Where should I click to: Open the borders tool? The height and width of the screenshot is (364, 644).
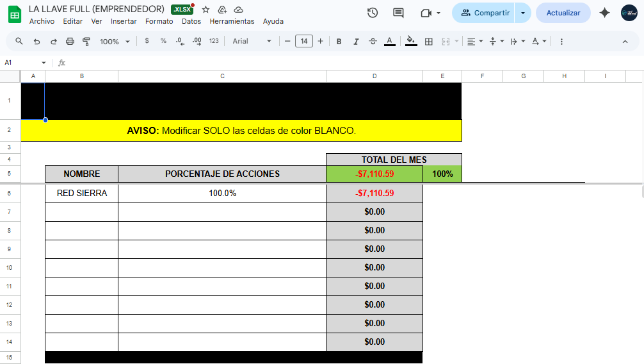429,41
